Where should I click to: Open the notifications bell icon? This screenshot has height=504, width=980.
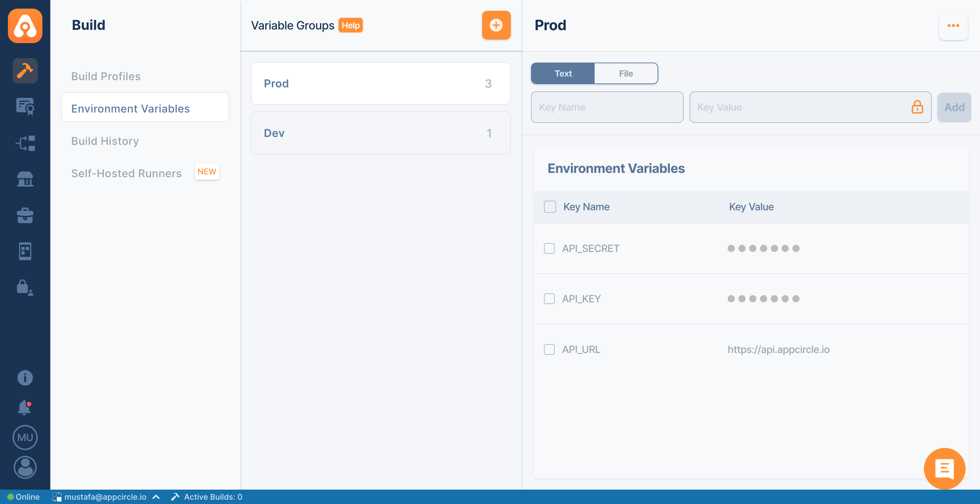tap(24, 407)
